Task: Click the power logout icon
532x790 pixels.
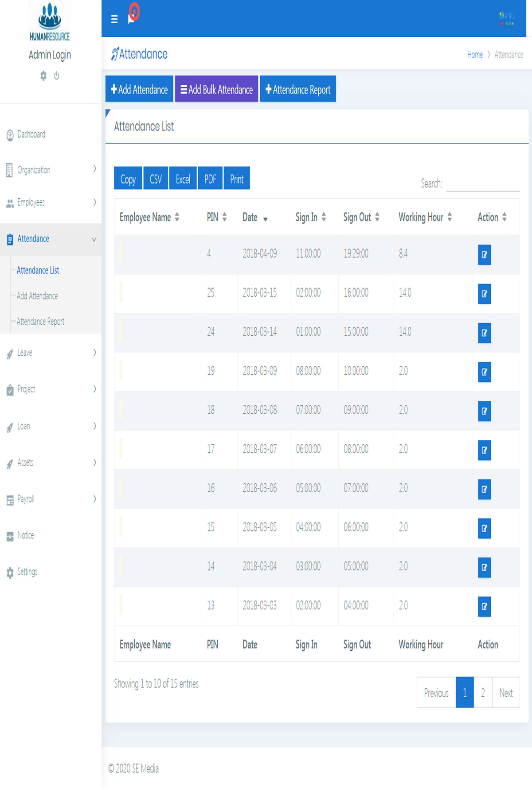Action: click(56, 76)
